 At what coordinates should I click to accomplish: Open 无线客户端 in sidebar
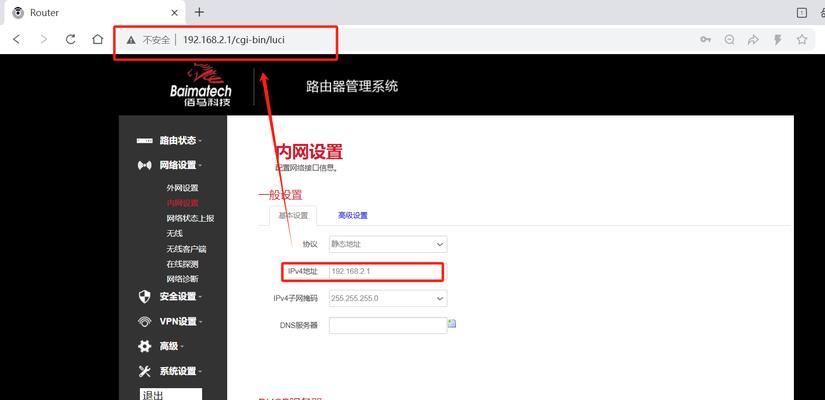point(186,248)
